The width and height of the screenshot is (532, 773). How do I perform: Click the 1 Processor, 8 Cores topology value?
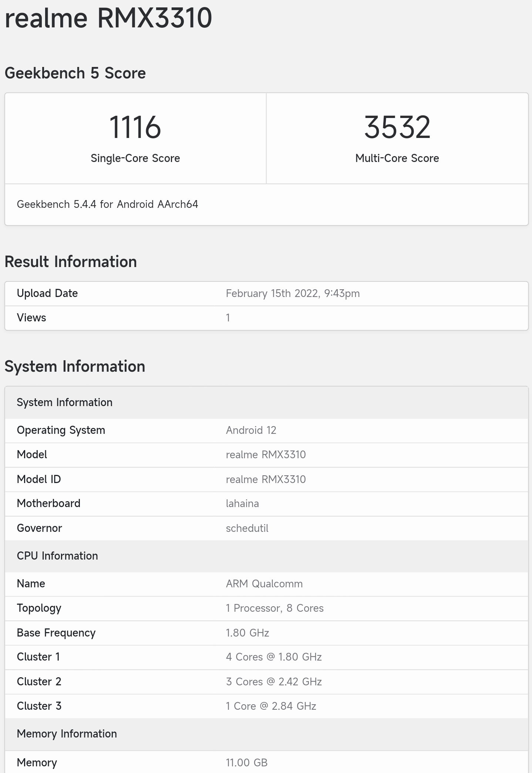[x=275, y=608]
